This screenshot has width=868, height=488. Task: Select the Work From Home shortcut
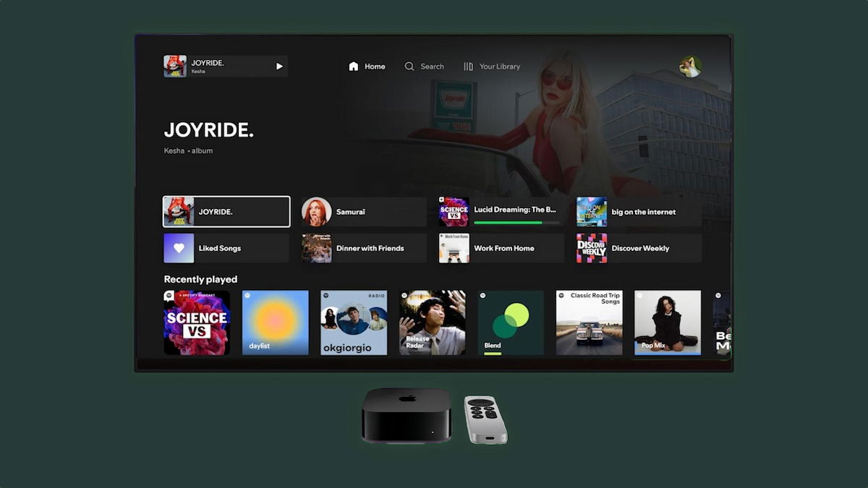coord(501,248)
